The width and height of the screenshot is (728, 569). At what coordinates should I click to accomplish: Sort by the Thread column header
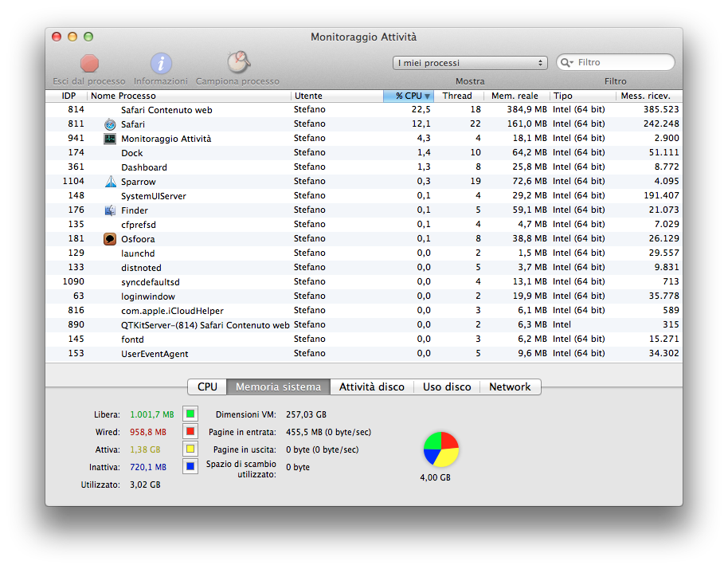[x=459, y=96]
